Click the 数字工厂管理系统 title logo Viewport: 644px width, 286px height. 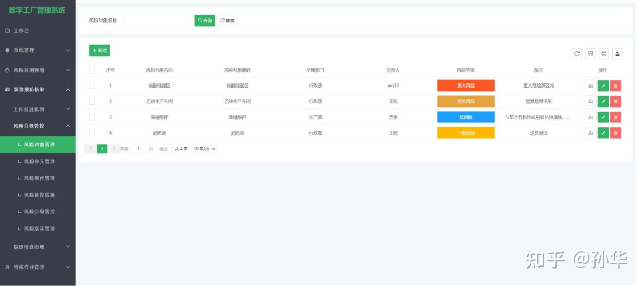coord(37,10)
